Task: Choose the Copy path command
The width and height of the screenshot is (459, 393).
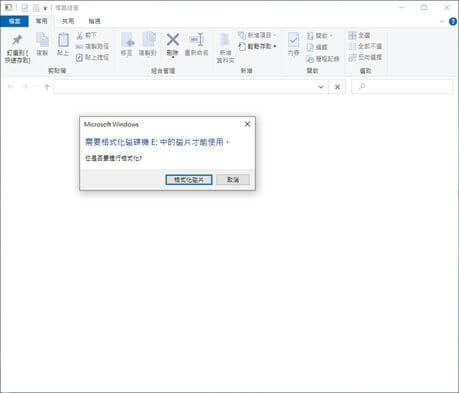Action: pyautogui.click(x=92, y=46)
